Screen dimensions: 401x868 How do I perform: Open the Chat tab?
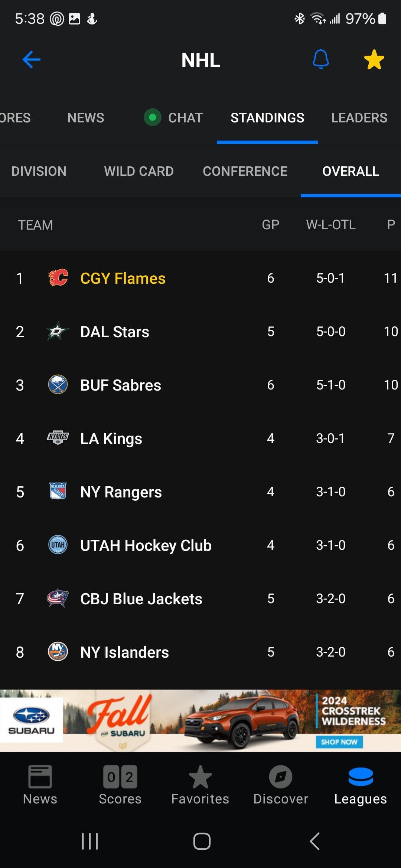185,118
